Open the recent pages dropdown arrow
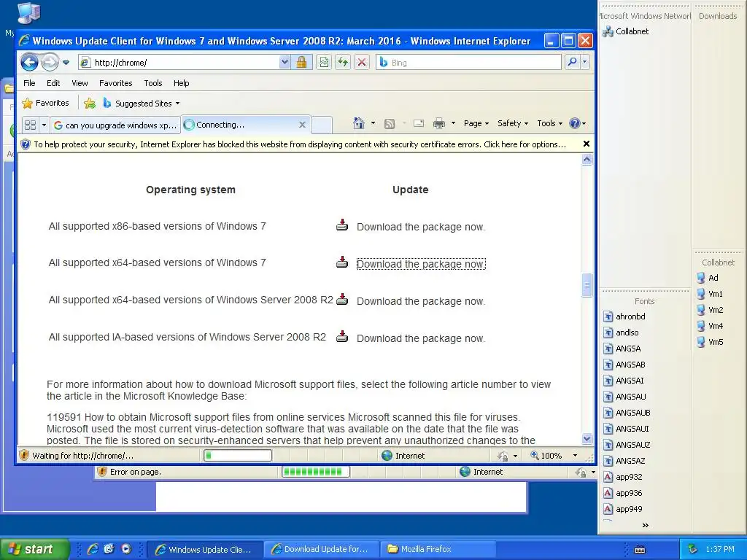This screenshot has height=560, width=747. click(66, 63)
